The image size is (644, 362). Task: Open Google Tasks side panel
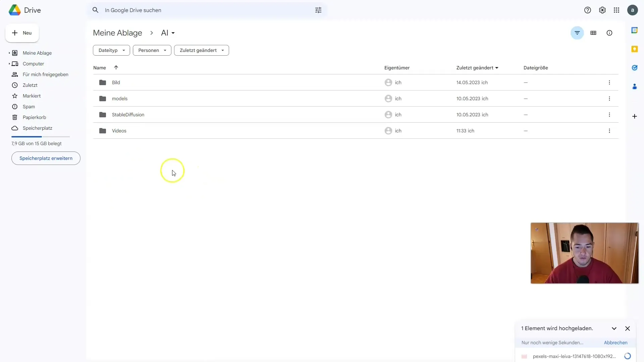tap(635, 68)
